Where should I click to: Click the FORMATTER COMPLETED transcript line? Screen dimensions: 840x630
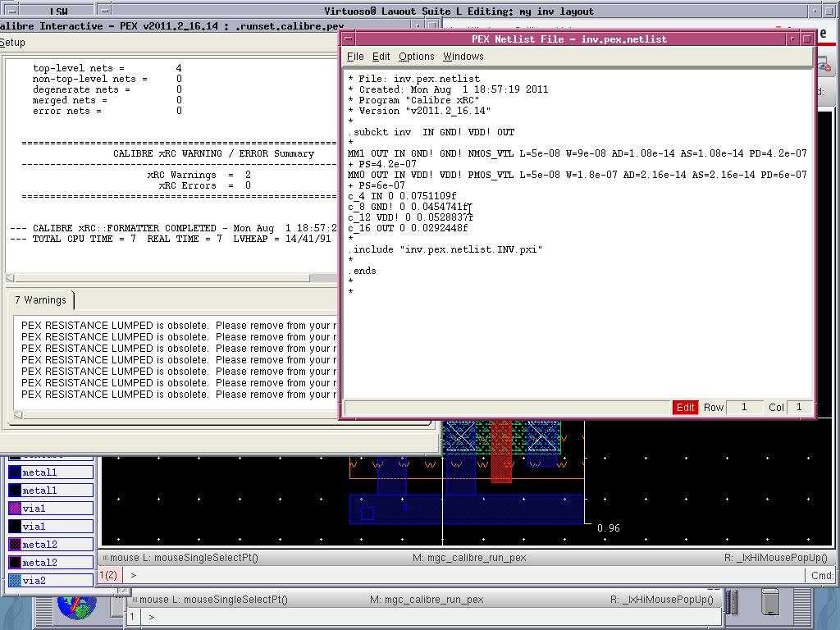coord(174,228)
